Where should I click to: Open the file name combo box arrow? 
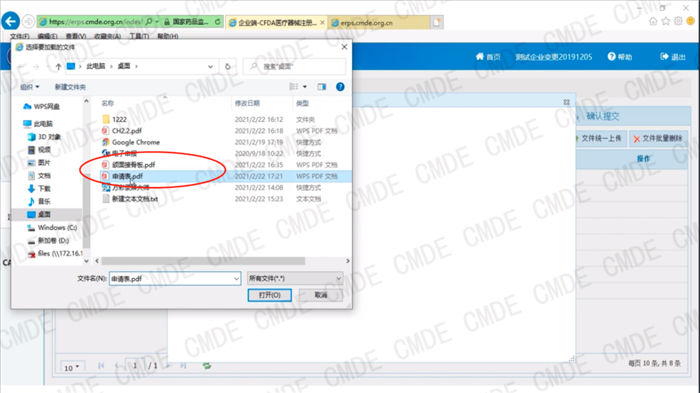click(x=236, y=279)
